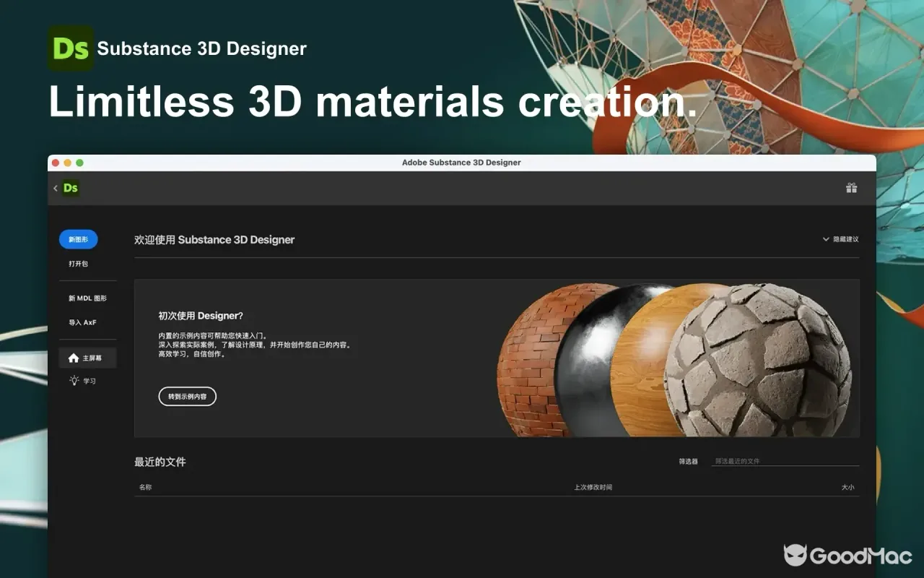Sort recent files by 大小 column

pos(847,487)
